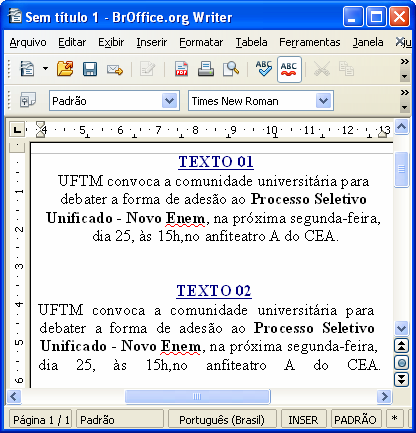Click the Open file folder icon
The image size is (416, 433).
pos(65,69)
